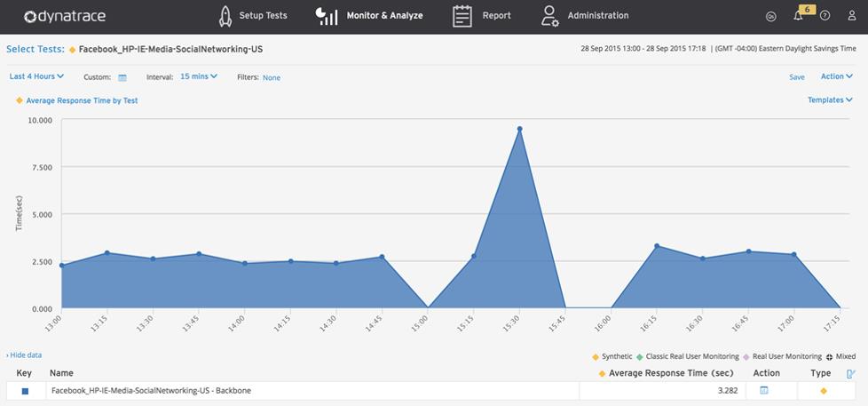This screenshot has height=406, width=868.
Task: Expand the Action dropdown menu
Action: [836, 77]
